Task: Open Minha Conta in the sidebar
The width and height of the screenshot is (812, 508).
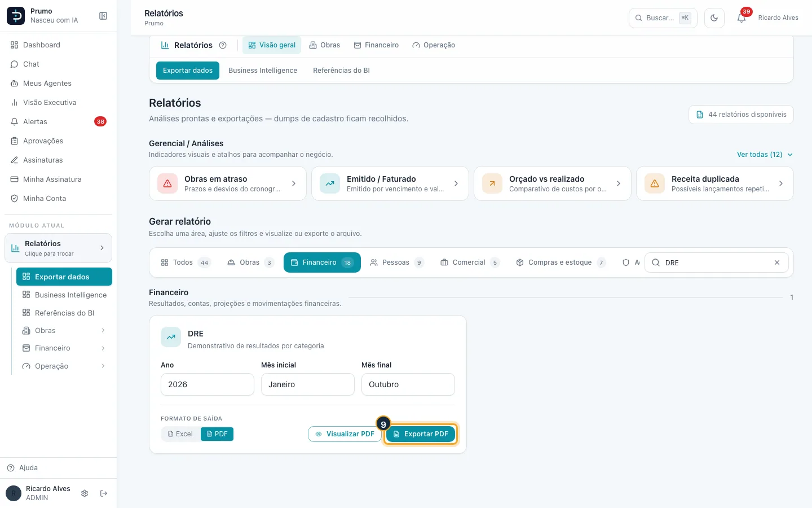Action: (59, 199)
